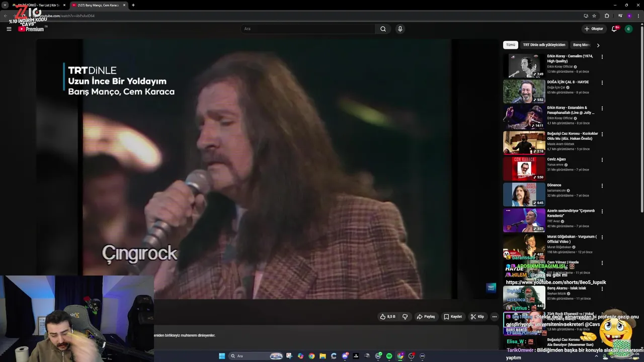The height and width of the screenshot is (362, 644).
Task: Open Dönence video title
Action: pyautogui.click(x=554, y=185)
